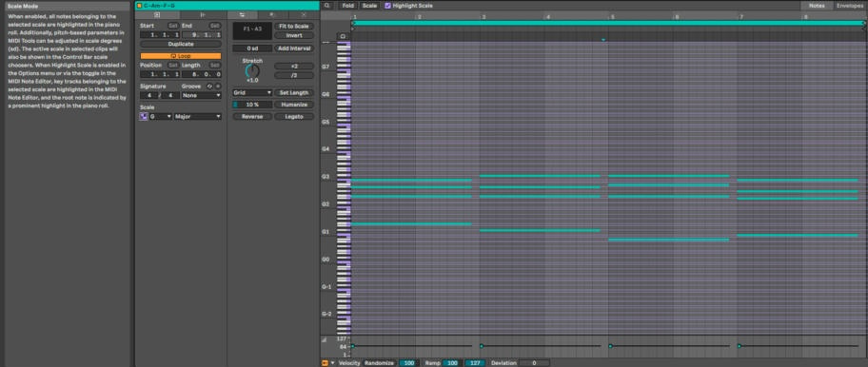Click the 0 sd transpose field
Image resolution: width=868 pixels, height=367 pixels.
tap(252, 48)
